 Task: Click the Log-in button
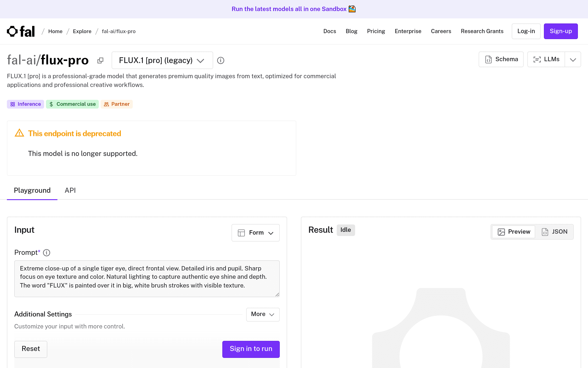click(x=526, y=32)
